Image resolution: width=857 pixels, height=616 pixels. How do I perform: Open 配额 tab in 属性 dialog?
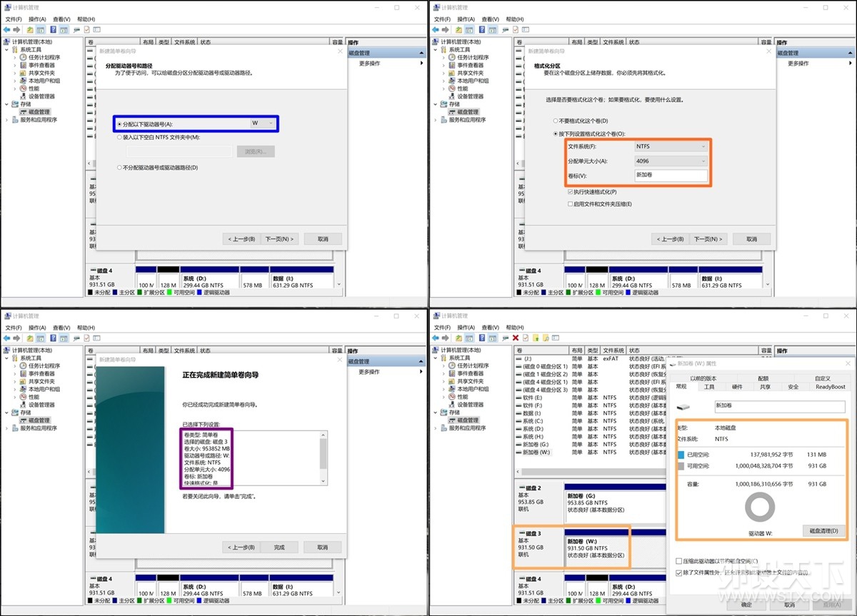click(x=763, y=378)
